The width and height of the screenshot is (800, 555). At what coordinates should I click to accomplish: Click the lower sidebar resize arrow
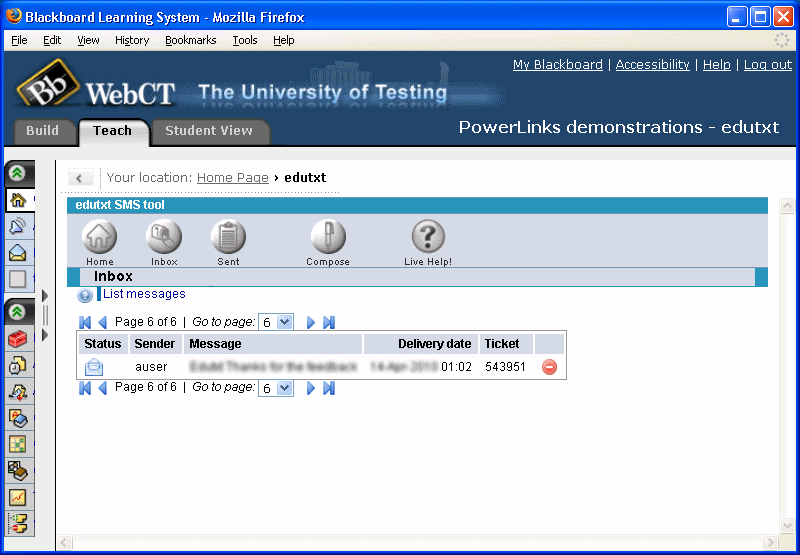coord(45,335)
